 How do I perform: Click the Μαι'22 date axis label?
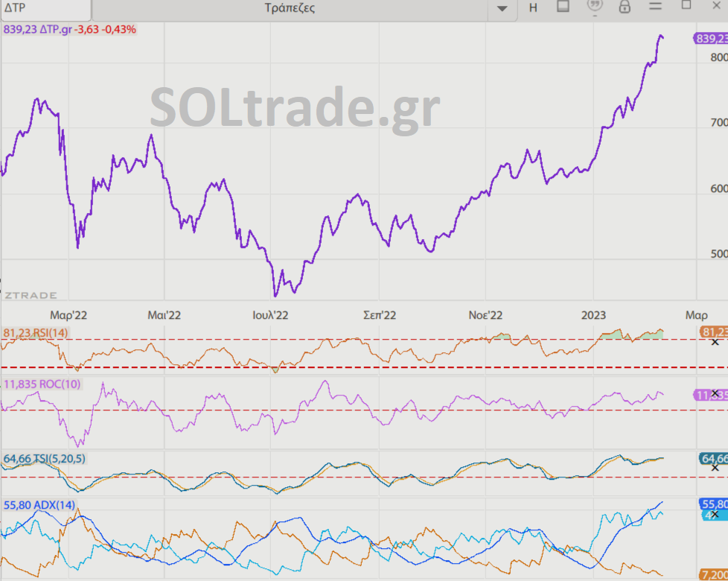pyautogui.click(x=164, y=315)
